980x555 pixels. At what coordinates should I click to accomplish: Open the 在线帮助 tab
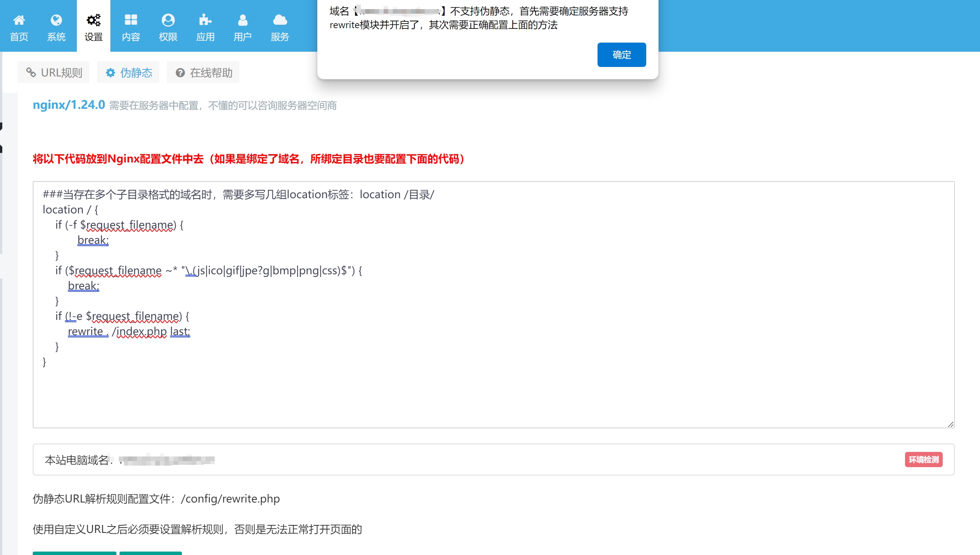pos(203,72)
